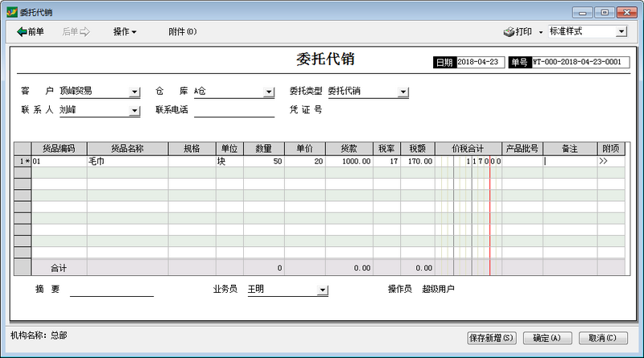Open the 标准样式 style dropdown
The width and height of the screenshot is (644, 358).
621,31
